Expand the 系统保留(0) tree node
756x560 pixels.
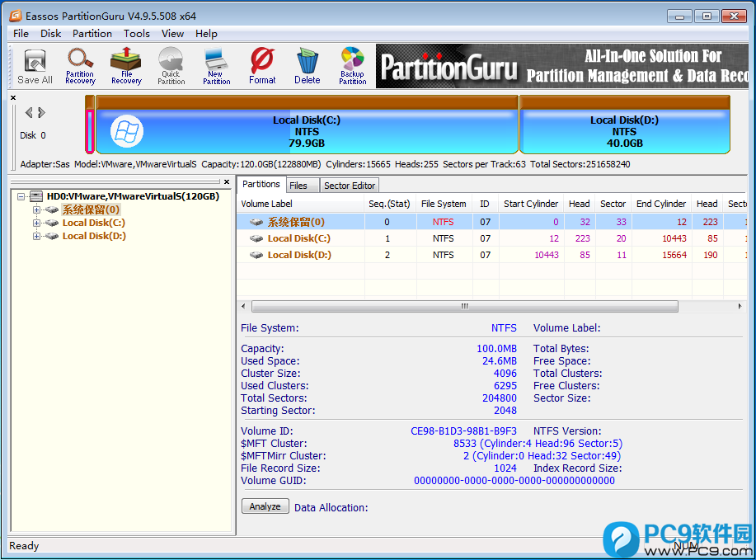pyautogui.click(x=36, y=209)
